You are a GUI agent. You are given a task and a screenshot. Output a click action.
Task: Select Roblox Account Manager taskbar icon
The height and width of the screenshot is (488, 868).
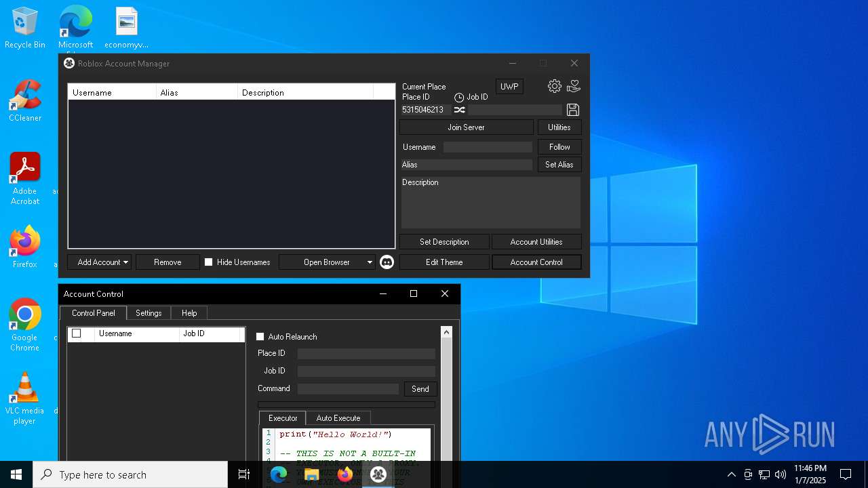point(378,474)
